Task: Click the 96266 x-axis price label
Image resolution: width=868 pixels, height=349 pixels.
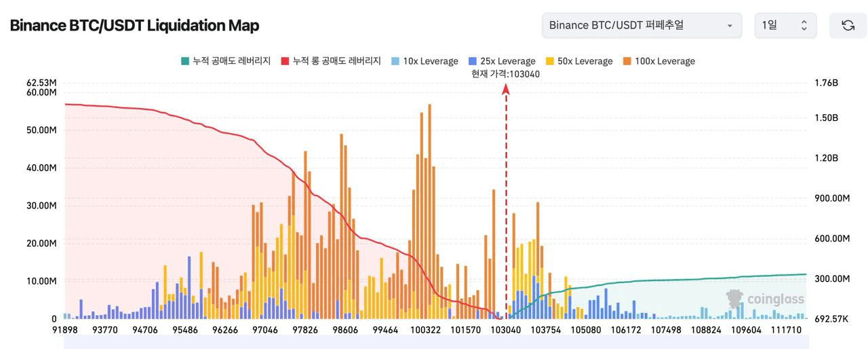Action: 224,329
